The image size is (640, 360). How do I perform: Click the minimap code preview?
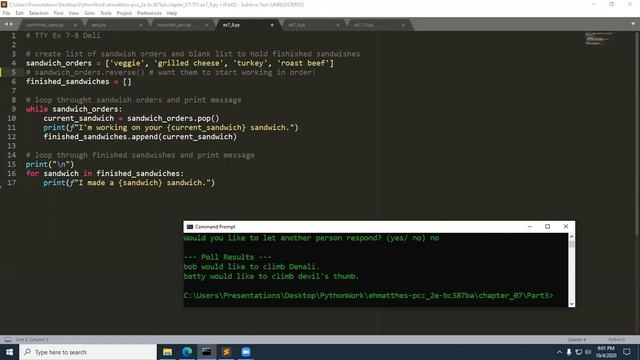(599, 38)
